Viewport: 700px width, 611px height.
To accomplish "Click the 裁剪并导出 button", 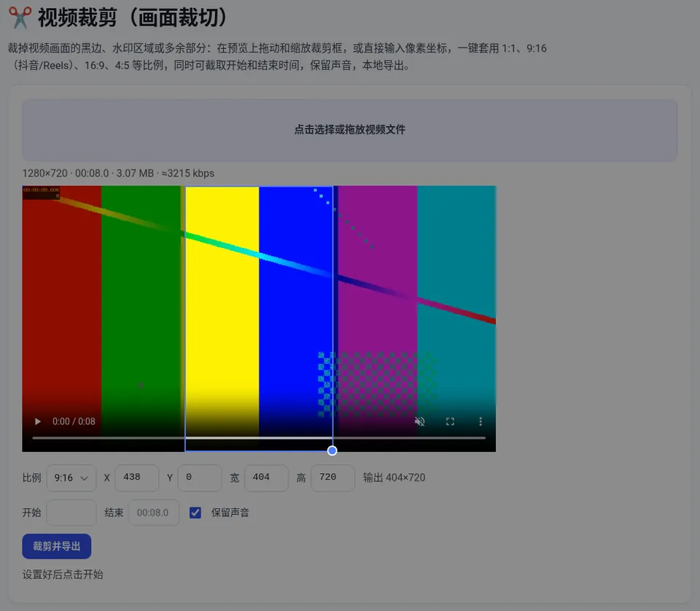I will (57, 546).
